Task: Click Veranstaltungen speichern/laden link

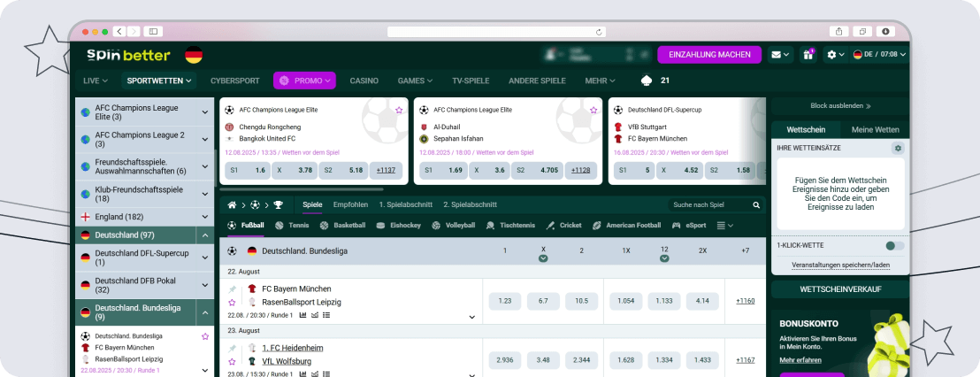Action: 840,265
